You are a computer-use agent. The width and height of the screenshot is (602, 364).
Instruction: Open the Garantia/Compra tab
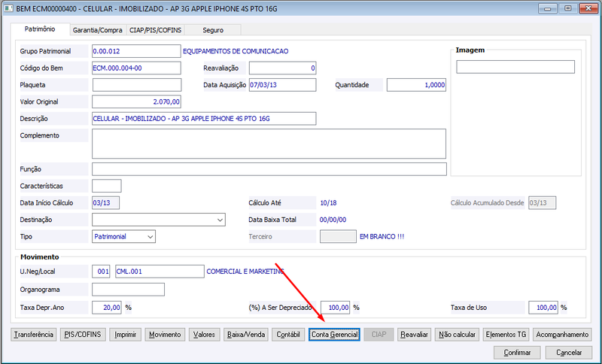click(x=98, y=30)
